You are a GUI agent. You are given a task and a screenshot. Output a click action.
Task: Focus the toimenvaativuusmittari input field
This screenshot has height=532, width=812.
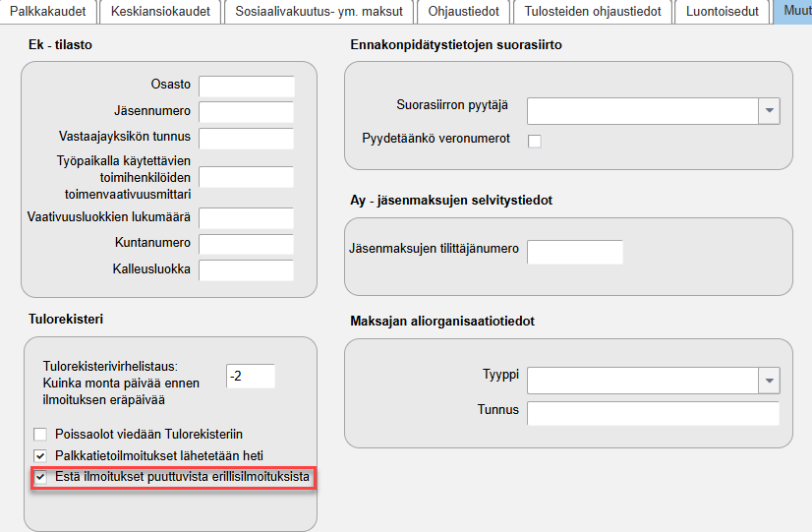click(x=247, y=177)
